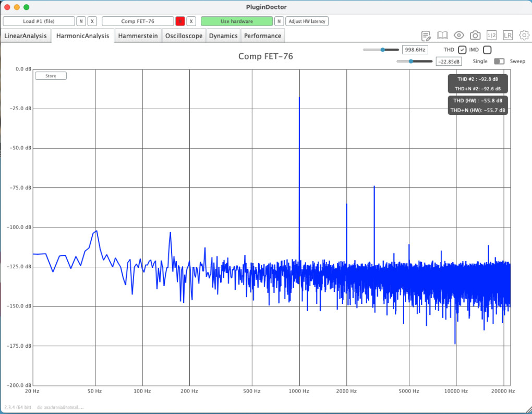Click the eye view icon
Screen dimensions: 532x414
click(x=459, y=36)
